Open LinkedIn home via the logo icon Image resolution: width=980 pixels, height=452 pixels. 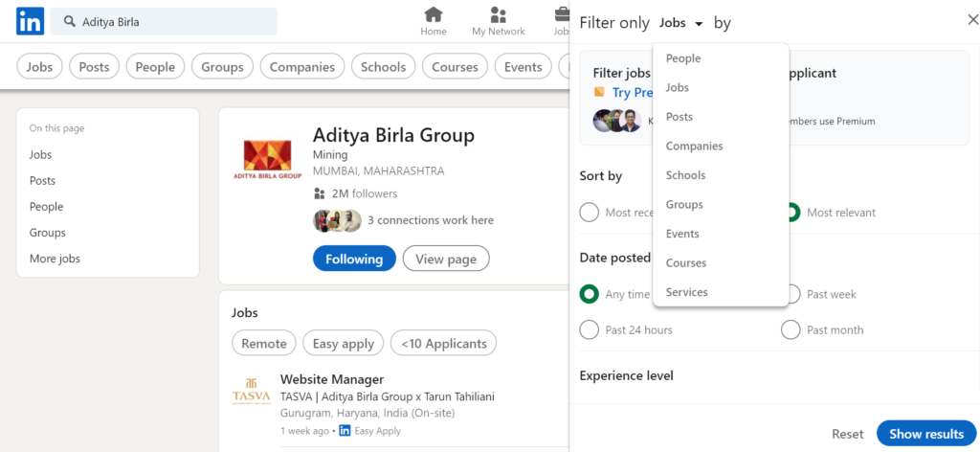point(30,21)
